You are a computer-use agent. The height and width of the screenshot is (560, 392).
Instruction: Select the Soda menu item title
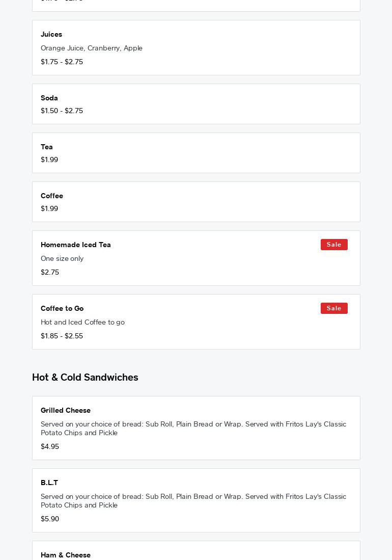click(49, 98)
